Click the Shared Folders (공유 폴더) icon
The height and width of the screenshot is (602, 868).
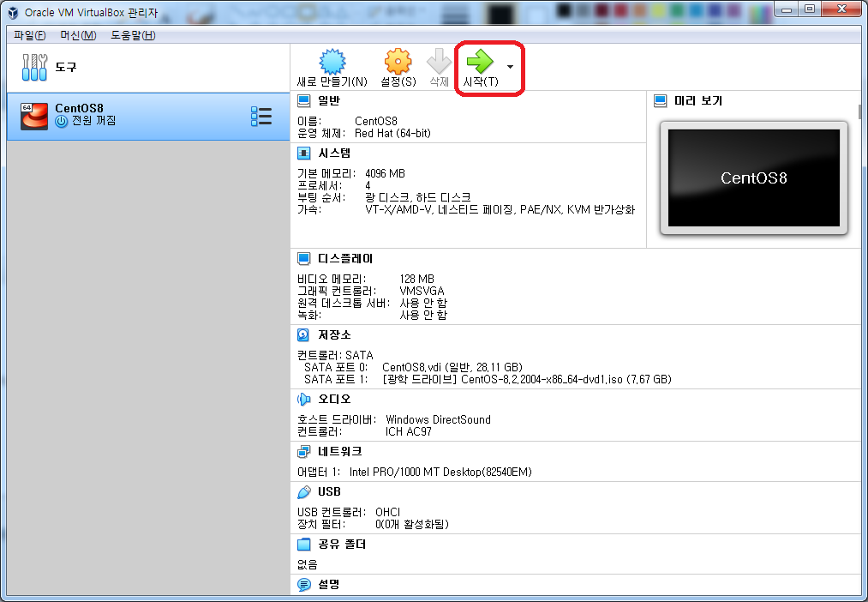(x=304, y=545)
